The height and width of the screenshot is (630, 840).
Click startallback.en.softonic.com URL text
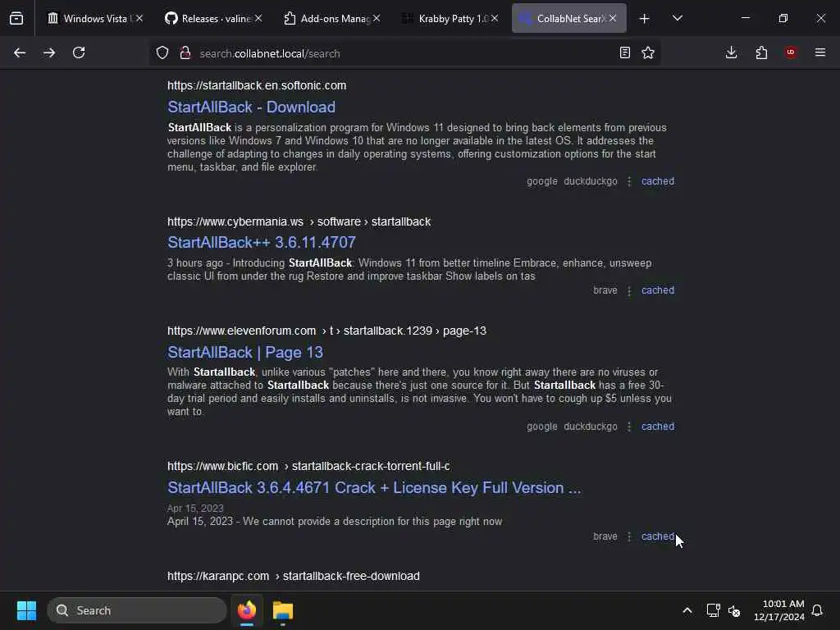(257, 85)
